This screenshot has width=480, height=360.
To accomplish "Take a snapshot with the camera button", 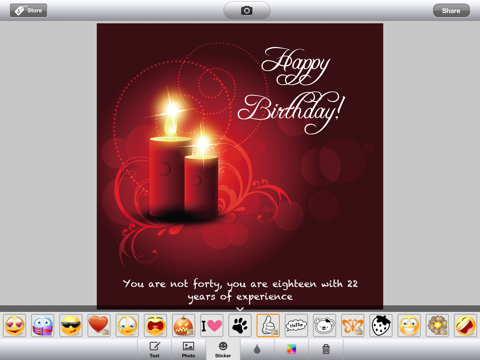I will [247, 10].
